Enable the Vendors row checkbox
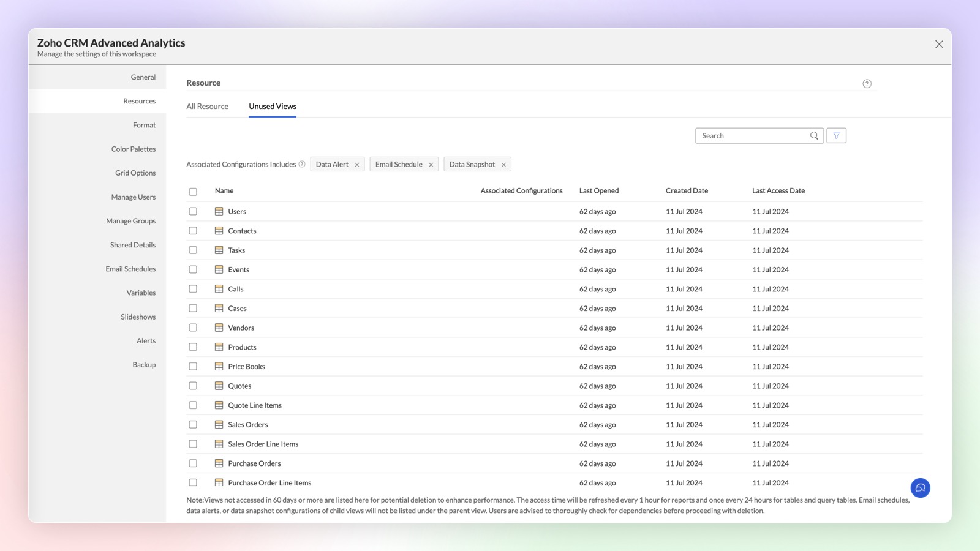The image size is (980, 551). pos(193,328)
